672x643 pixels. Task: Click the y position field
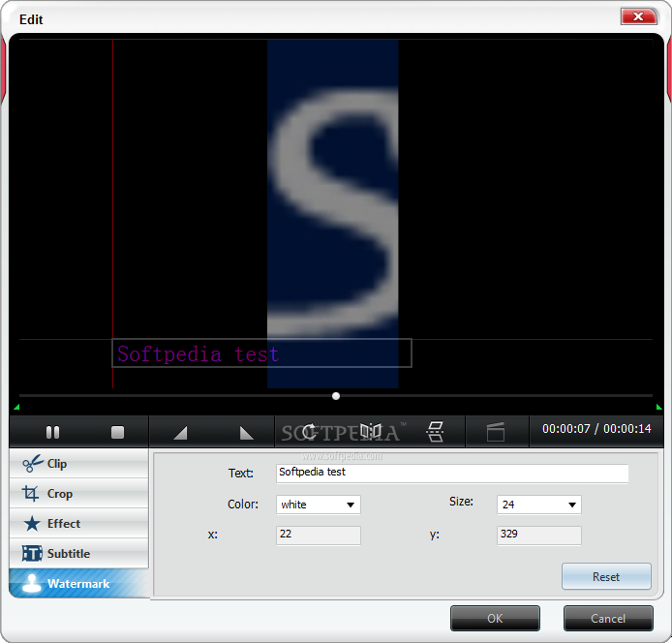pos(539,536)
